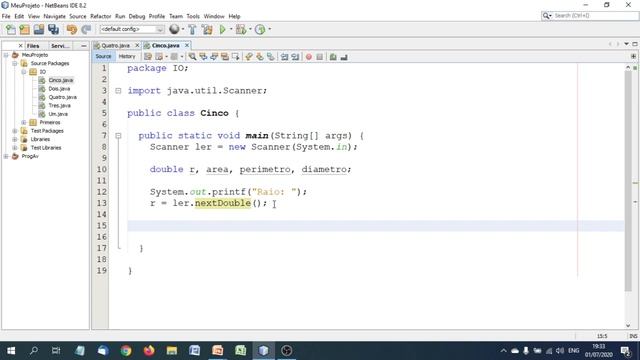Viewport: 640px width, 360px height.
Task: Click the Open Project toolbar icon
Action: tap(39, 29)
